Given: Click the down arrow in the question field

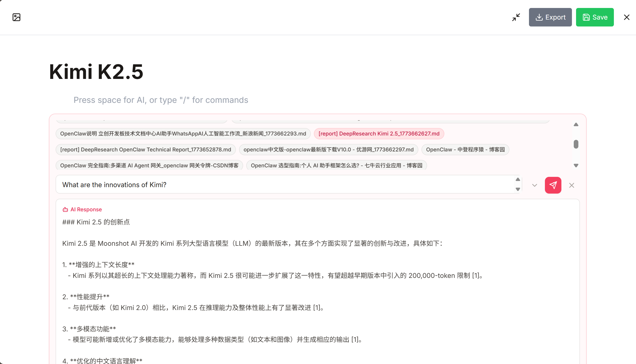Looking at the screenshot, I should tap(518, 189).
